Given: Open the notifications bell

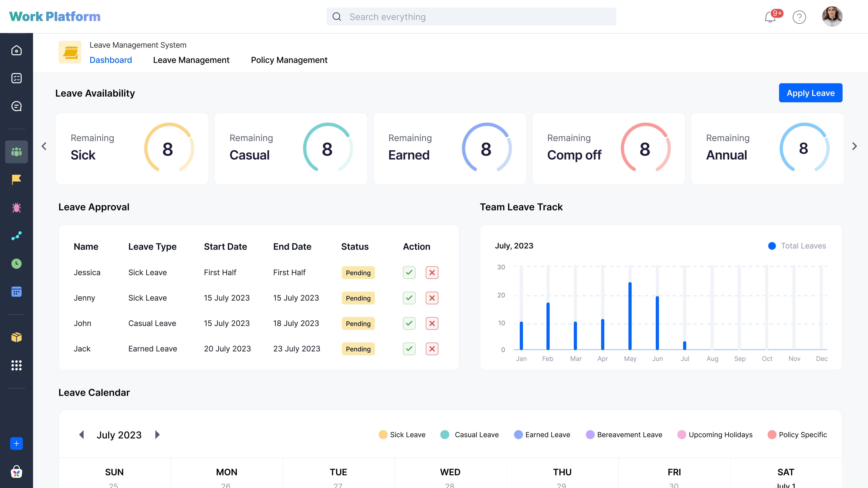Looking at the screenshot, I should click(x=770, y=17).
